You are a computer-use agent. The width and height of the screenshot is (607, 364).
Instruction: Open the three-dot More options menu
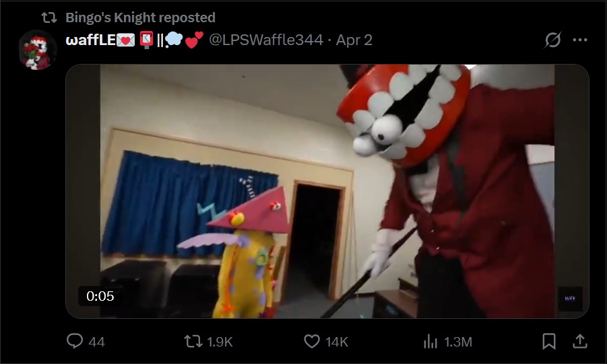[x=580, y=40]
